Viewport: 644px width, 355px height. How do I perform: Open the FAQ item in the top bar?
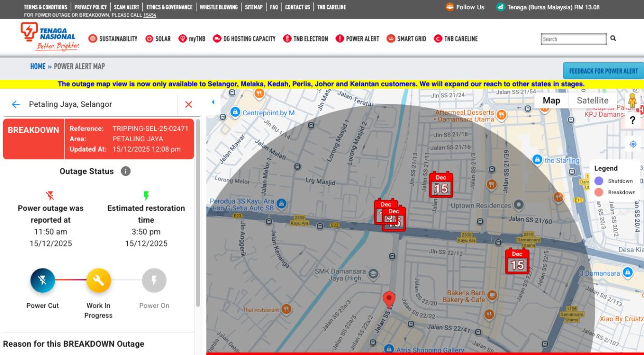coord(274,7)
